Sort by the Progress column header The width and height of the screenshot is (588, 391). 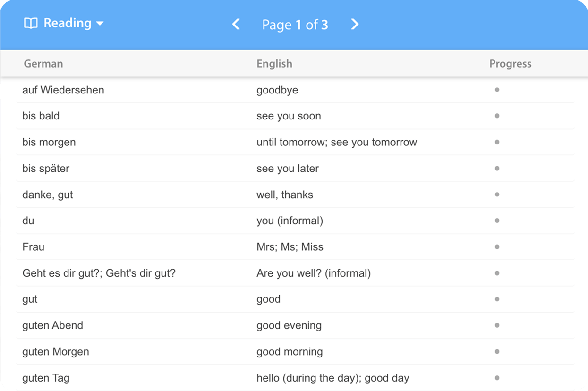tap(510, 64)
